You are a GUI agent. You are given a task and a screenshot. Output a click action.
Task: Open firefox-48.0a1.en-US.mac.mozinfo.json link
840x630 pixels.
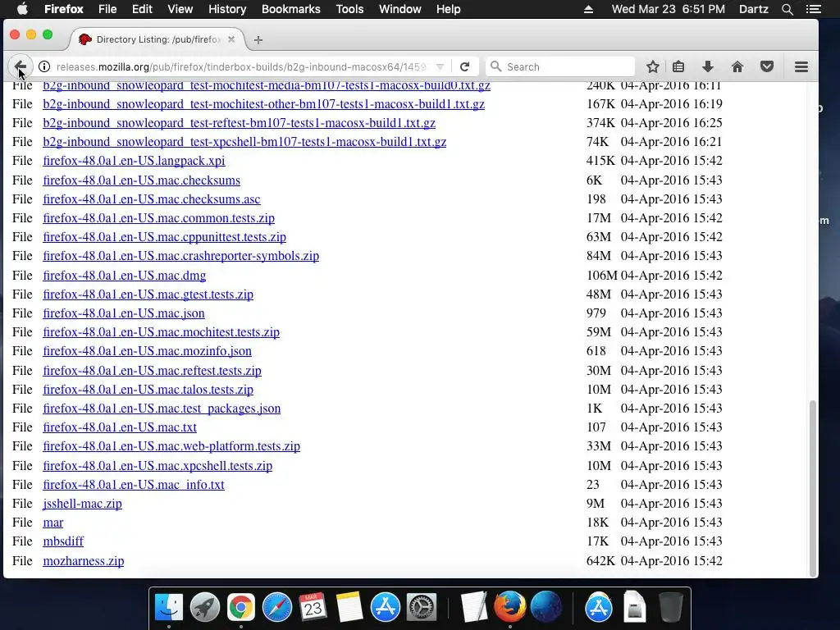148,351
